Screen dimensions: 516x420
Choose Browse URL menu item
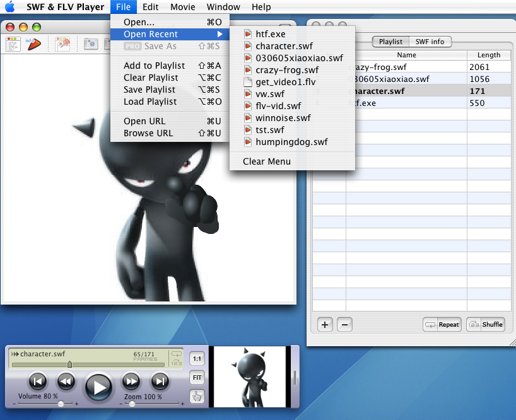(170, 133)
